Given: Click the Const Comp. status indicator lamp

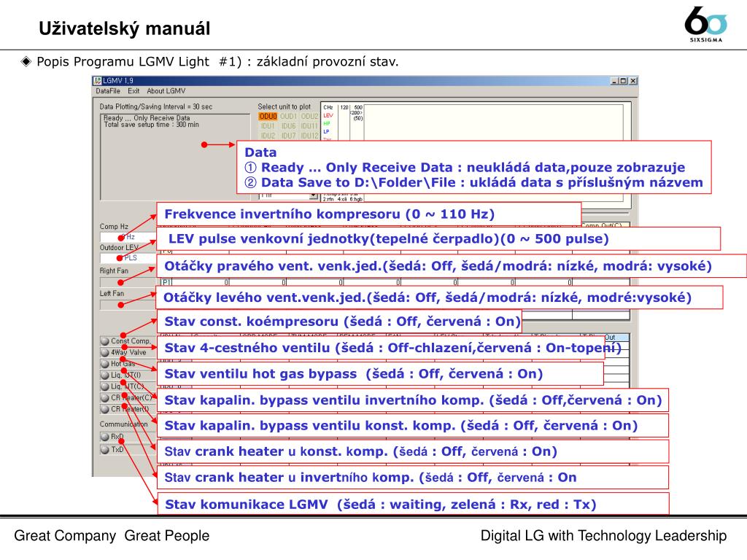Looking at the screenshot, I should [x=105, y=341].
